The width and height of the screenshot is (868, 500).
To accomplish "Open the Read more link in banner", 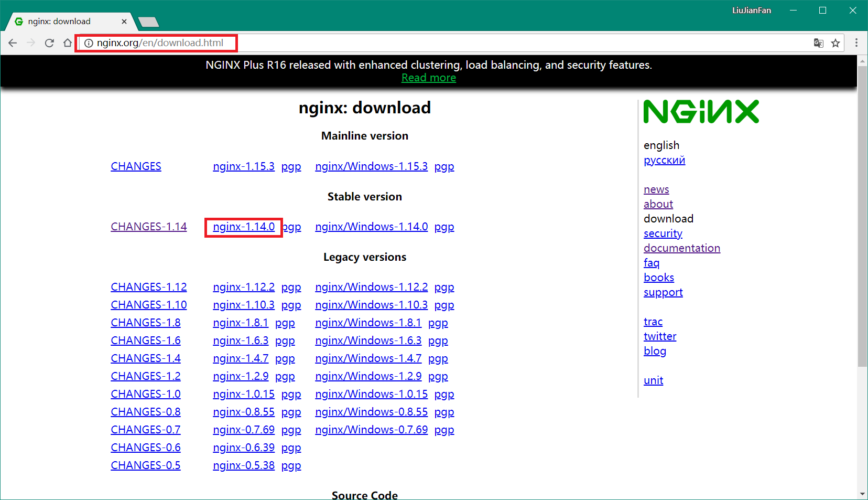I will [x=429, y=78].
